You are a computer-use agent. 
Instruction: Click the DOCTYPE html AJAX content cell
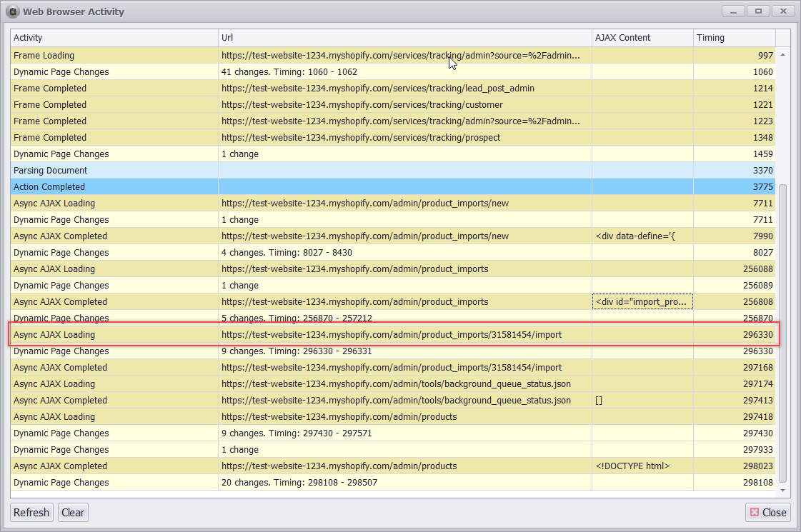(642, 466)
